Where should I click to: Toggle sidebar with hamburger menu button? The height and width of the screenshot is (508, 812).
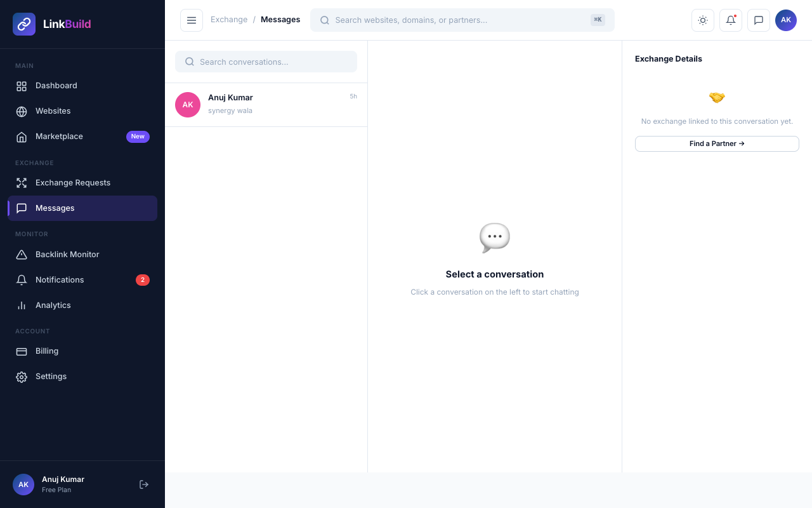pos(192,20)
